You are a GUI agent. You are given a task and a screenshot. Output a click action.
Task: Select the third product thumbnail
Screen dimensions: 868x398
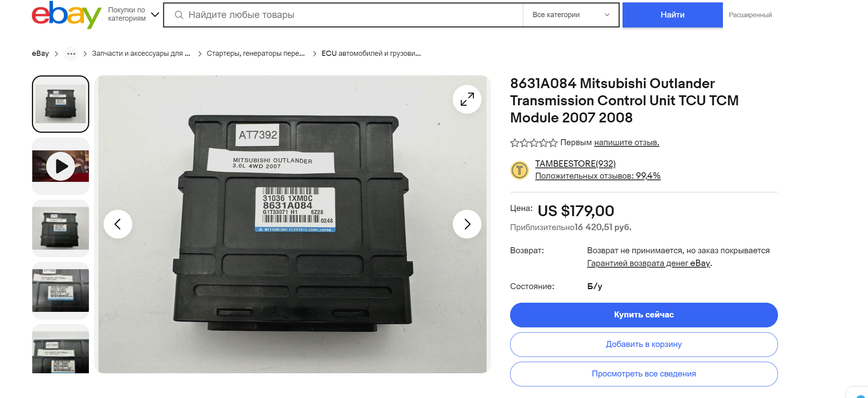(61, 228)
